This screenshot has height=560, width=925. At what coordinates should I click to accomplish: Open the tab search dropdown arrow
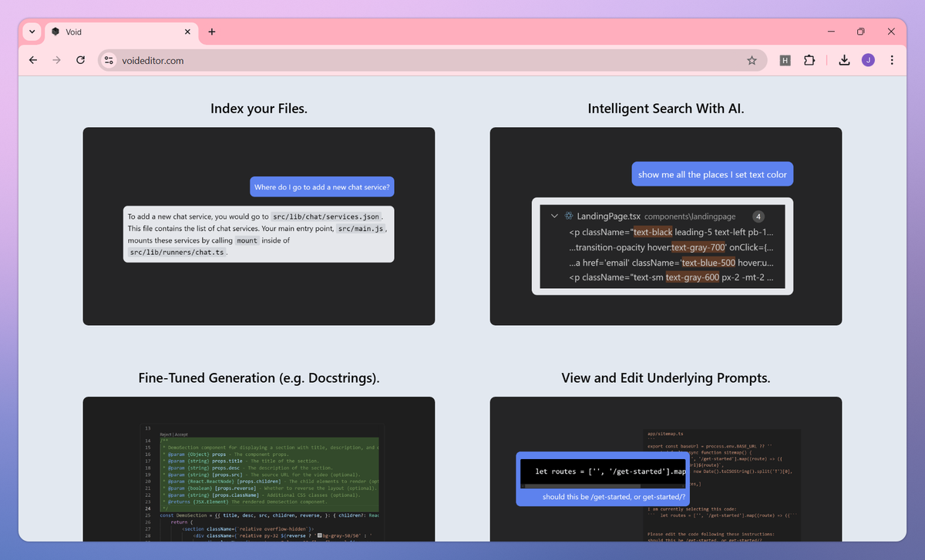tap(32, 32)
